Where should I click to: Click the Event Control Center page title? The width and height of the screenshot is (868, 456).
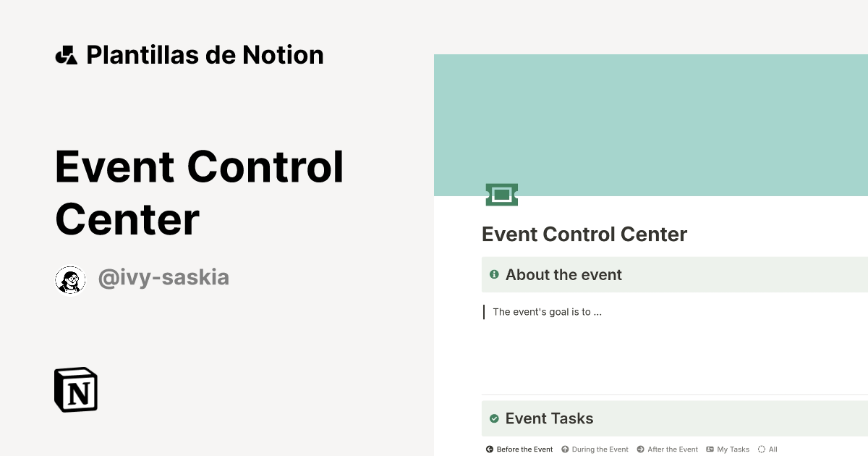coord(584,235)
